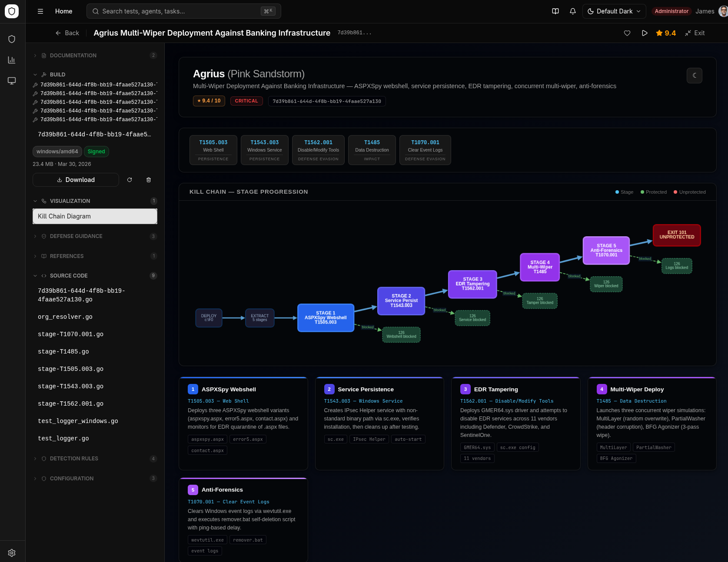Open stage-T1562.001.go source file
This screenshot has width=728, height=562.
(95, 404)
